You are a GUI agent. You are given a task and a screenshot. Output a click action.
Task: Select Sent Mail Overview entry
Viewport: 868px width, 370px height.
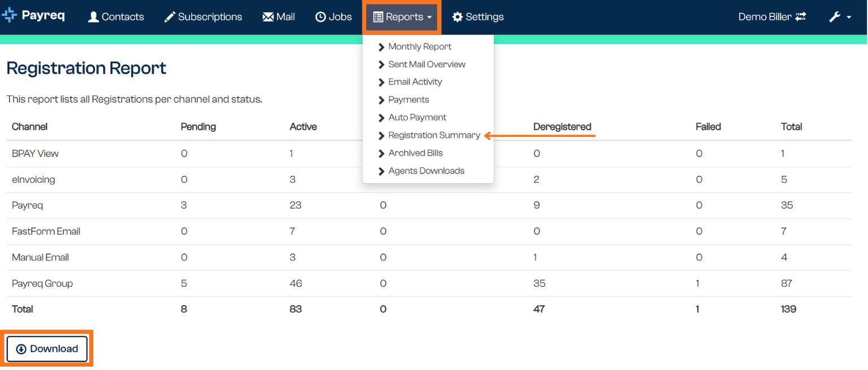click(427, 64)
